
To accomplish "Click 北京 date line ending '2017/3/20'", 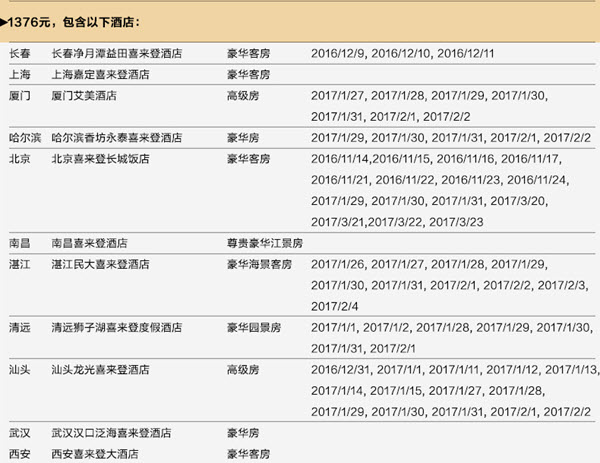I will [429, 201].
